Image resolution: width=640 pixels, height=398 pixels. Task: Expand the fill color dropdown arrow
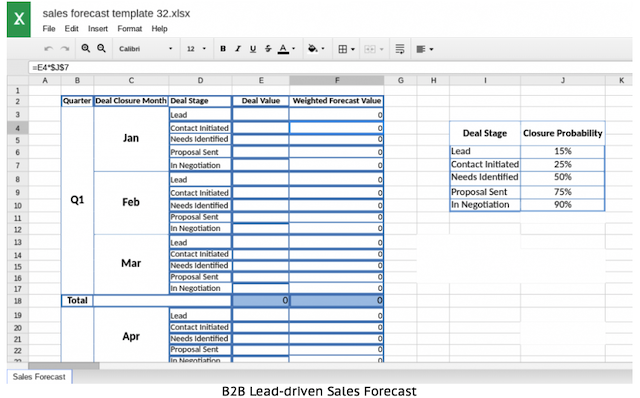tap(323, 49)
